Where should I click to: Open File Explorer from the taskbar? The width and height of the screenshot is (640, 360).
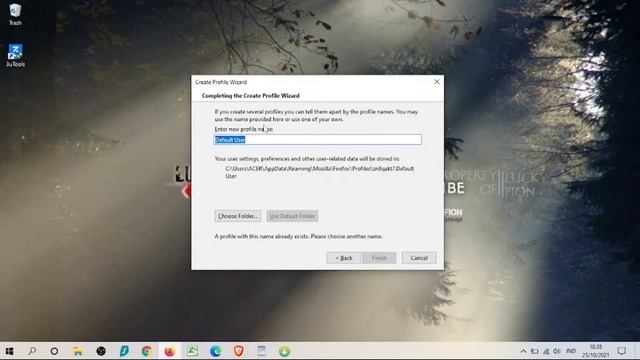click(x=78, y=351)
